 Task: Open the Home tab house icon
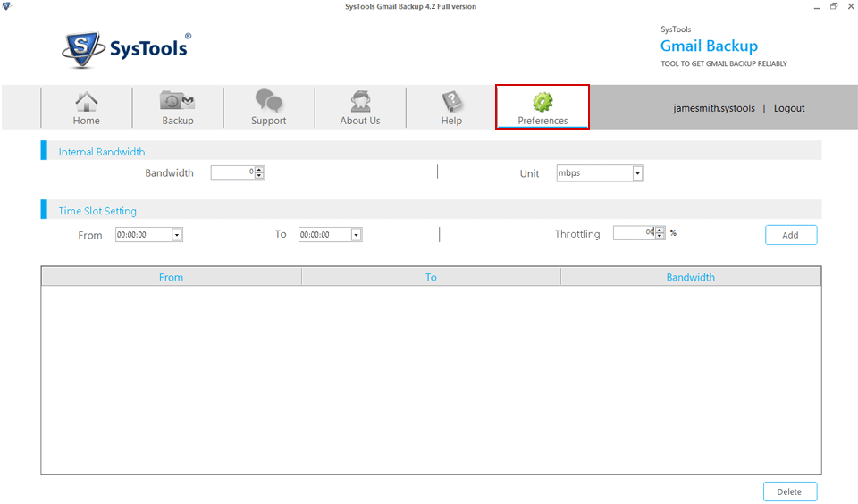87,101
